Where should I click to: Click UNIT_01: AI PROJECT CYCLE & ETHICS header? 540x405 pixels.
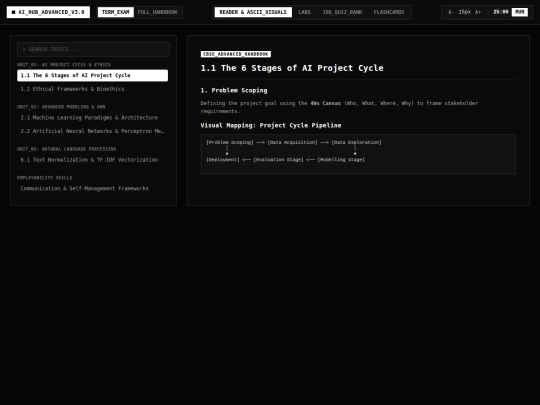click(x=64, y=64)
